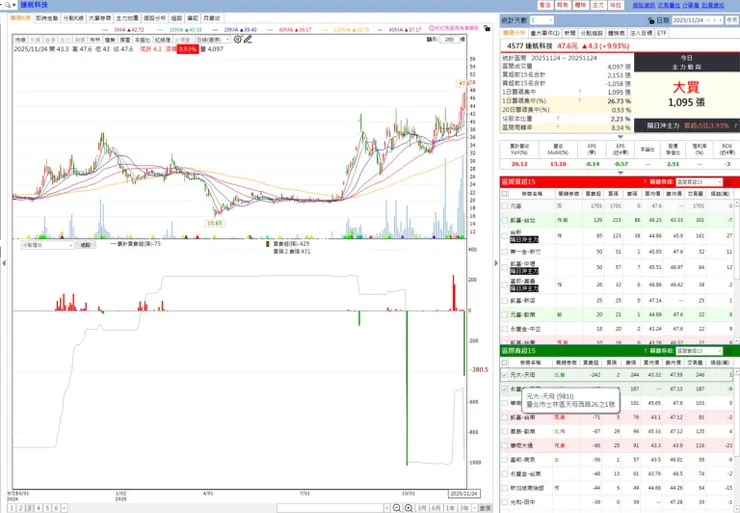Click help icon beside 區間周轉率
This screenshot has height=513, width=740.
pyautogui.click(x=558, y=127)
